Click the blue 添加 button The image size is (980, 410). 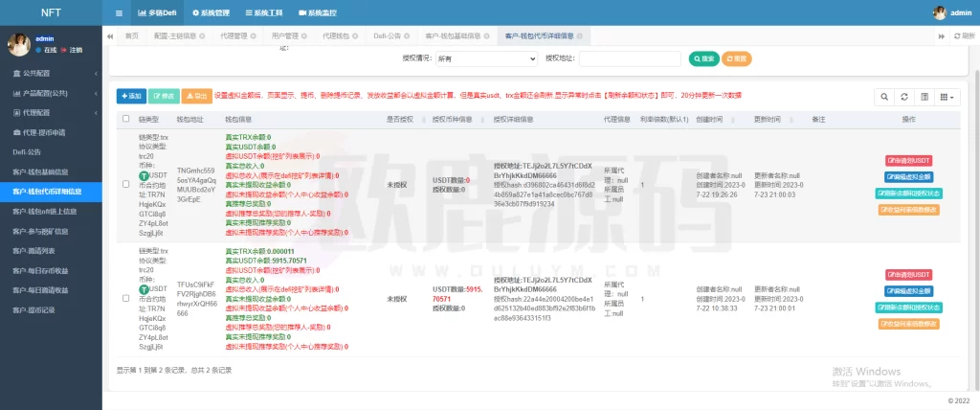[x=131, y=97]
